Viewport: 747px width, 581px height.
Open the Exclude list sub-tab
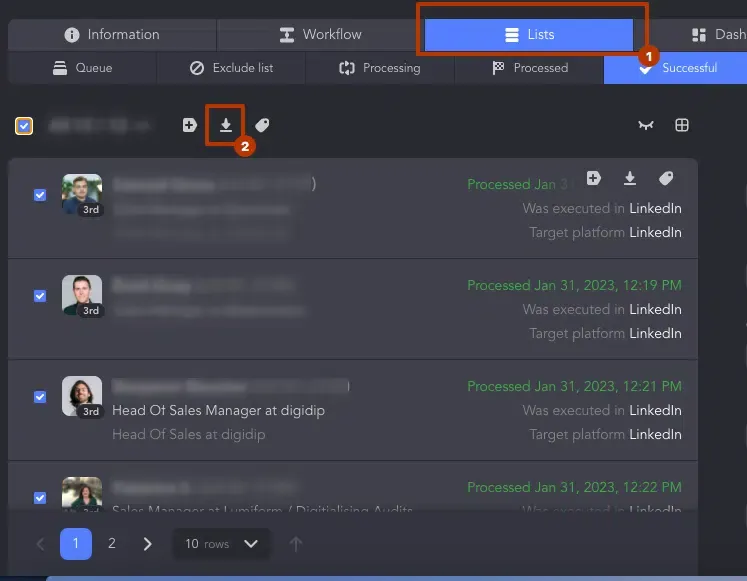pyautogui.click(x=232, y=68)
